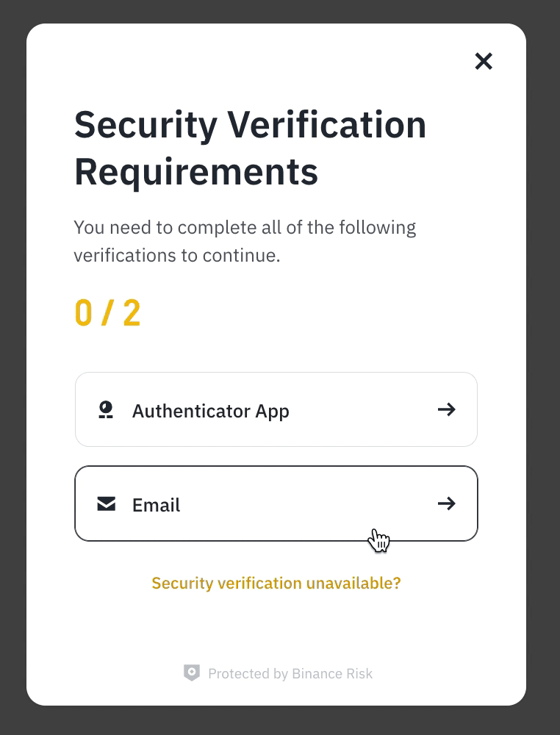Click the arrow in the Email row
Viewport: 560px width, 735px height.
pyautogui.click(x=446, y=503)
